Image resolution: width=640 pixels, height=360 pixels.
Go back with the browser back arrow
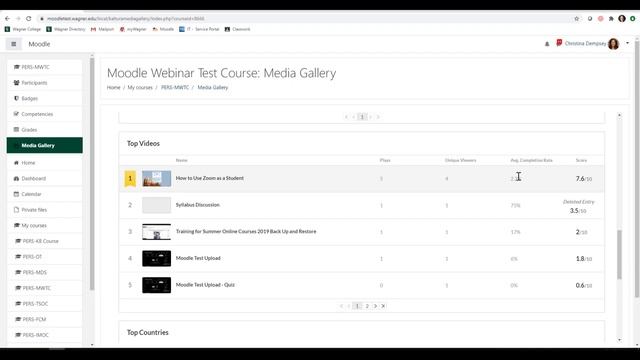pos(7,19)
